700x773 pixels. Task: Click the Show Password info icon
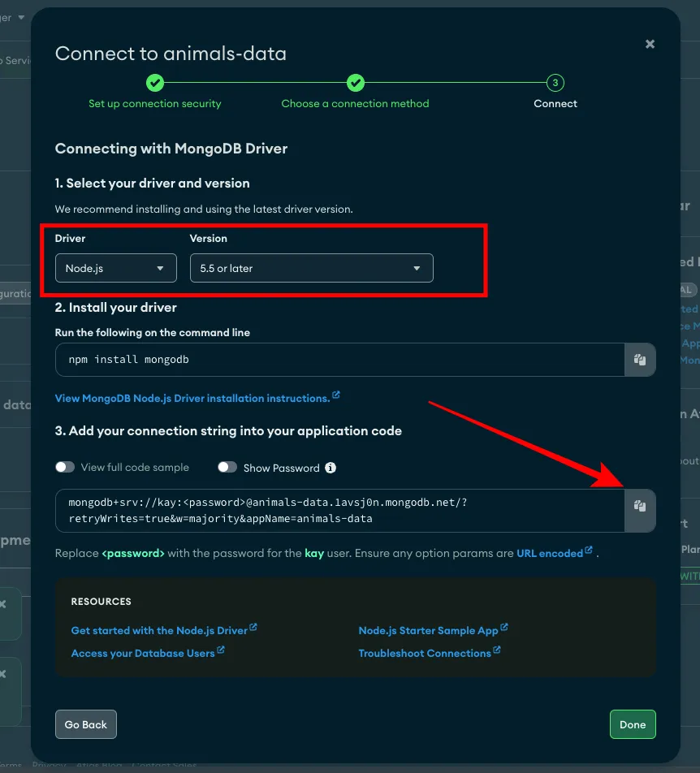click(331, 468)
